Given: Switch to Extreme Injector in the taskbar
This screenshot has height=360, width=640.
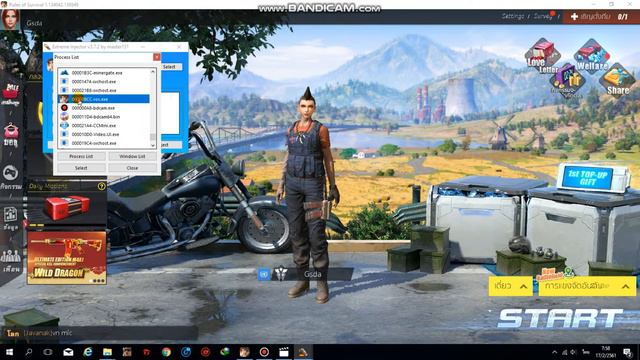Looking at the screenshot, I should click(303, 352).
